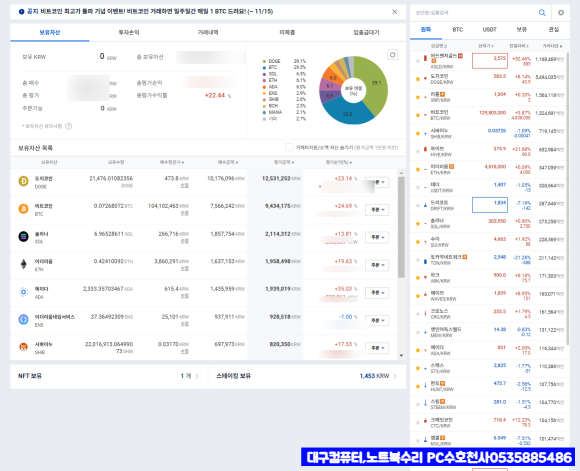Toggle favorite star for BTC/KRW
Viewport: 580px width, 471px height.
pos(418,115)
